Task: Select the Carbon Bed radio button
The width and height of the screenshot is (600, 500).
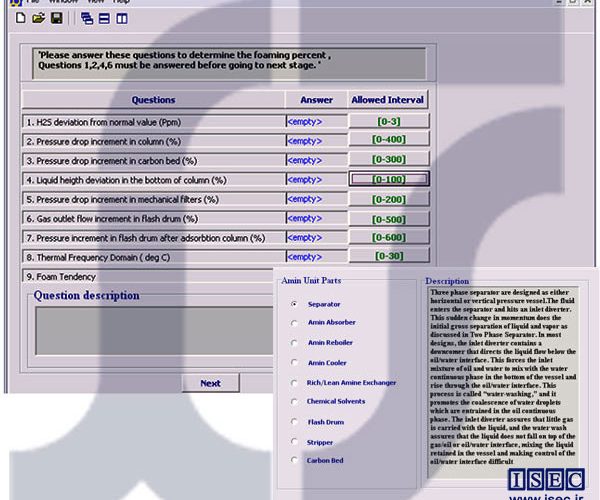Action: 294,460
